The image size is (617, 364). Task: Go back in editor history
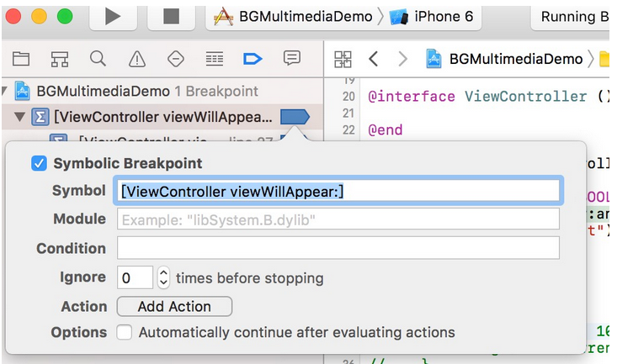[x=374, y=59]
